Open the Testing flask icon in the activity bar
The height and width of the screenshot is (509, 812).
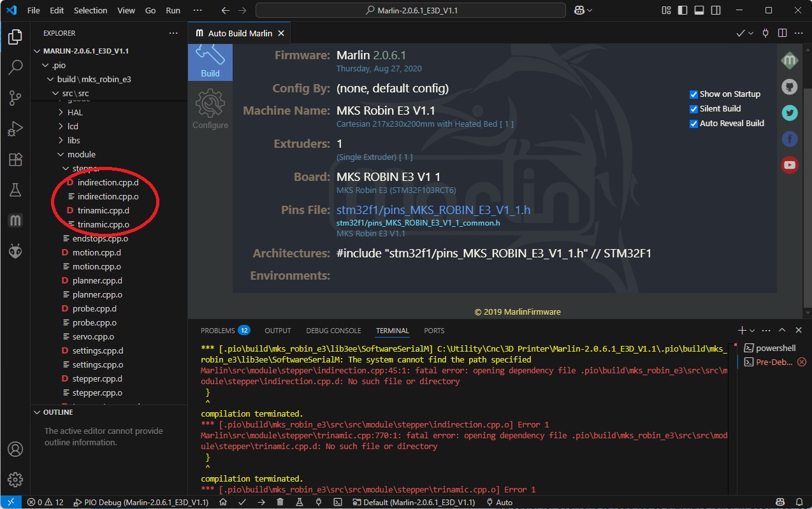point(15,189)
